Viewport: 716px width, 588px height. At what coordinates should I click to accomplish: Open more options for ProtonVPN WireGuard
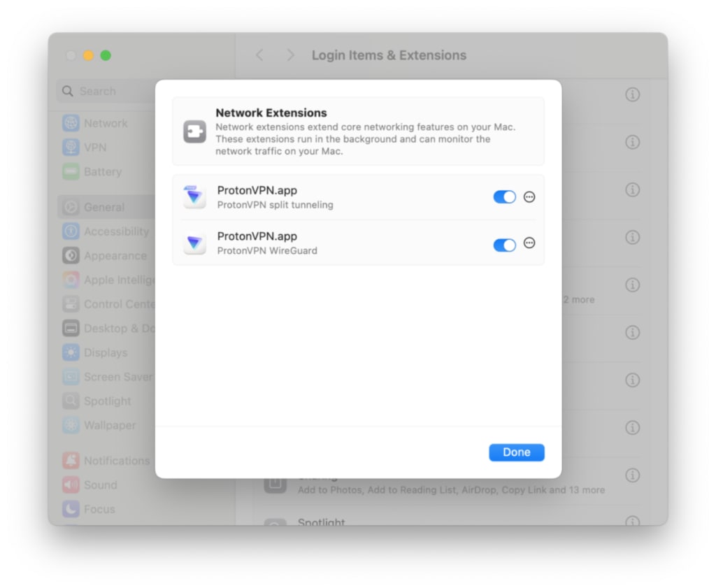[x=529, y=243]
